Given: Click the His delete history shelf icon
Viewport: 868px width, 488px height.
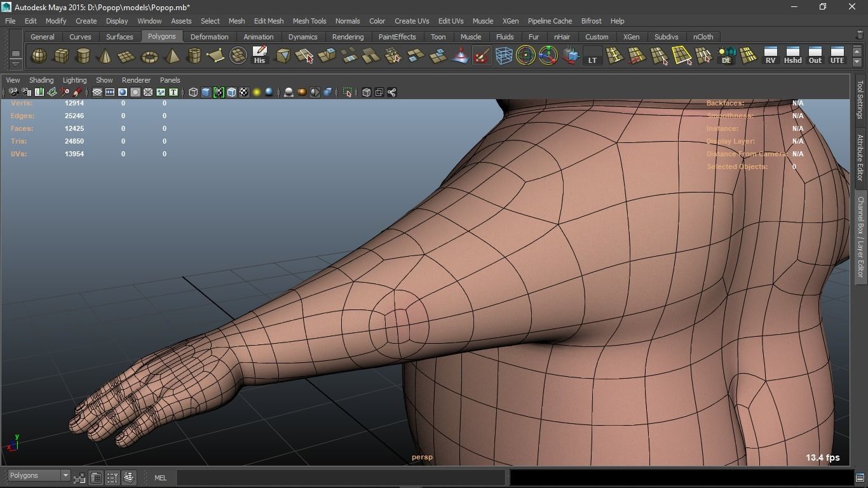Looking at the screenshot, I should (259, 56).
